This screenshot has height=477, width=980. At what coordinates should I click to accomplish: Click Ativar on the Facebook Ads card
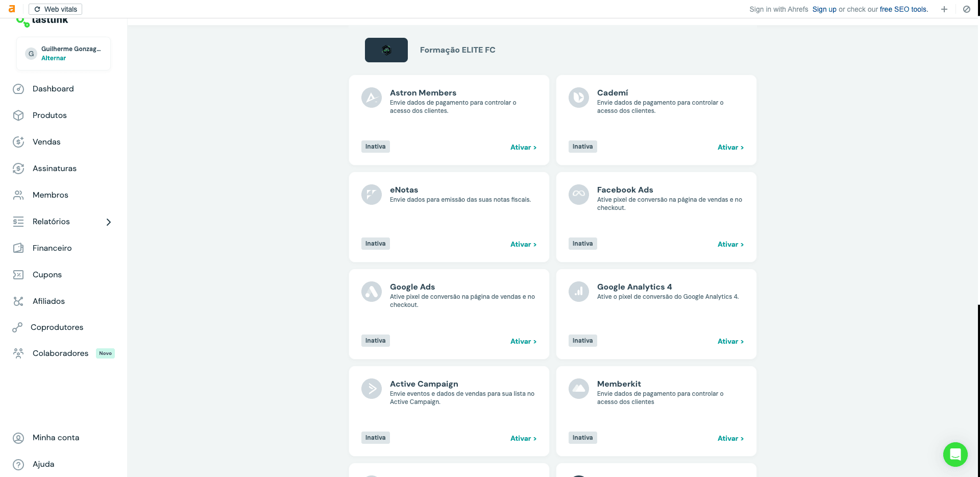pos(730,245)
